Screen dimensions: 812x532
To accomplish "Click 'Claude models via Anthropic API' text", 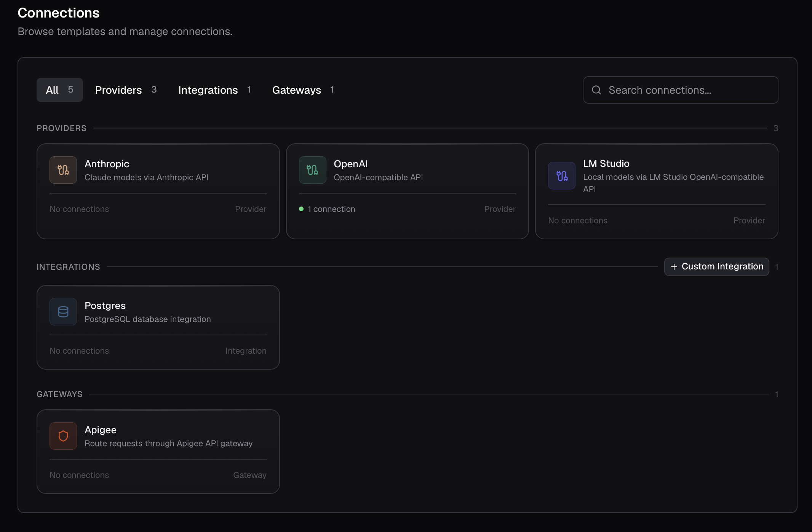I will [146, 177].
